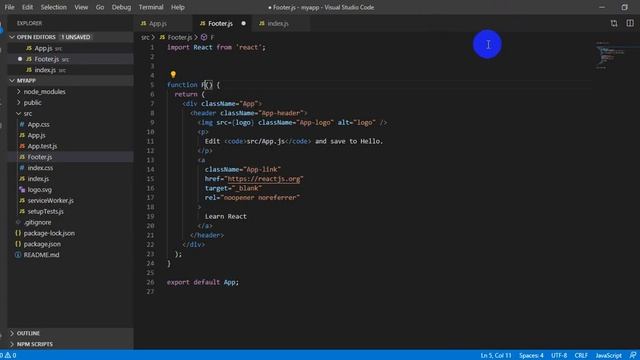Image resolution: width=640 pixels, height=360 pixels.
Task: Switch to the App.js editor tab
Action: [x=162, y=24]
